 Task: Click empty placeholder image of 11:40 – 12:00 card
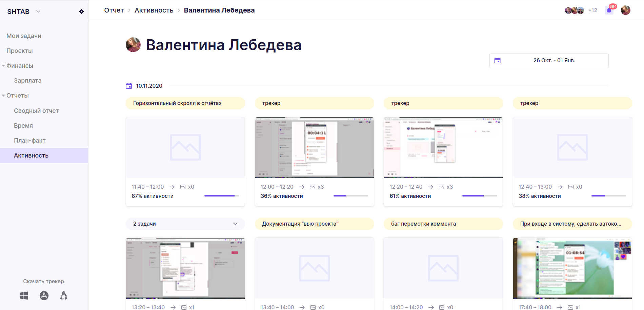185,147
